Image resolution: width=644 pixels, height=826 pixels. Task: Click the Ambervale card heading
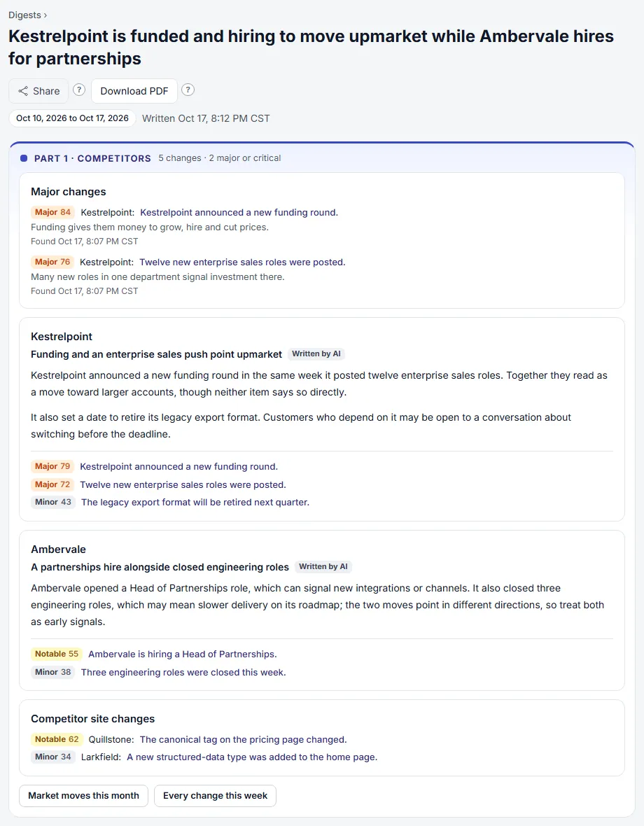point(58,549)
